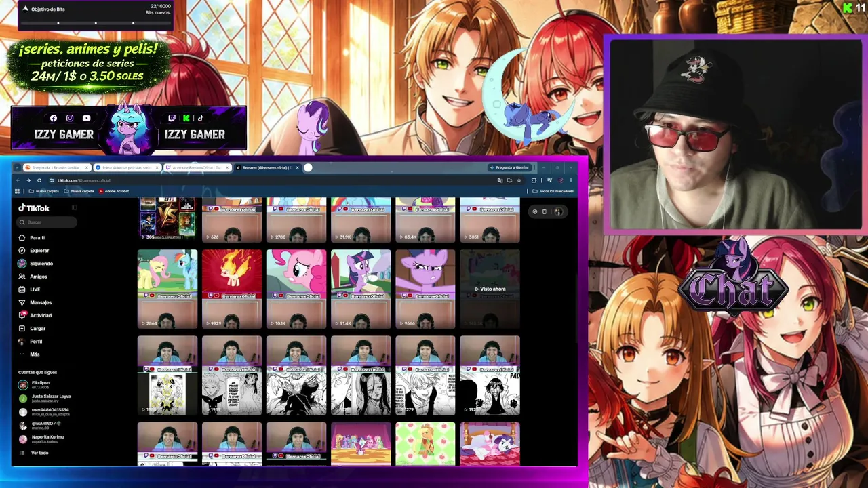This screenshot has height=488, width=868.
Task: Open the video with 31.9K views
Action: pos(361,220)
